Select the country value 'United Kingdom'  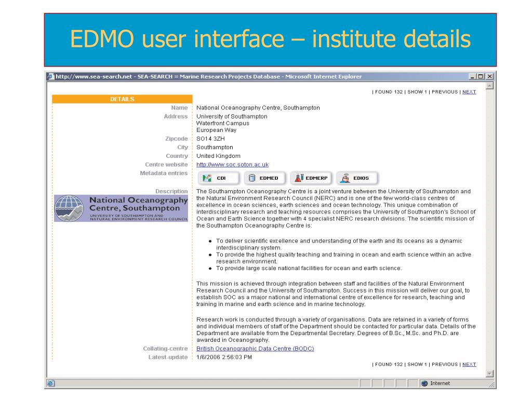coord(219,156)
